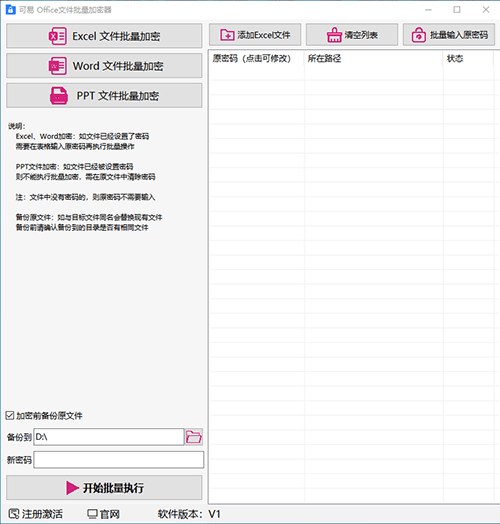Screen dimensions: 500x524
Task: Start batch with 开始批量执行
Action: click(104, 488)
